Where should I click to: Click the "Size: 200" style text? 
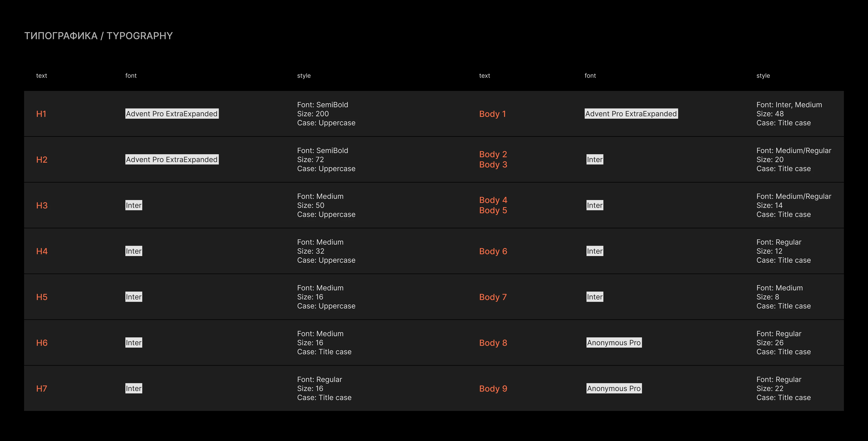(x=313, y=114)
